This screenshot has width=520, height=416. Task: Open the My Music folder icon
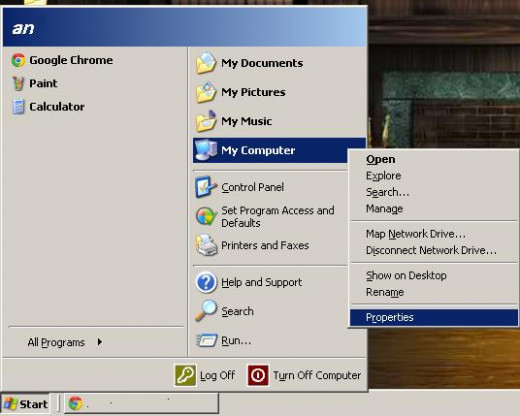206,121
